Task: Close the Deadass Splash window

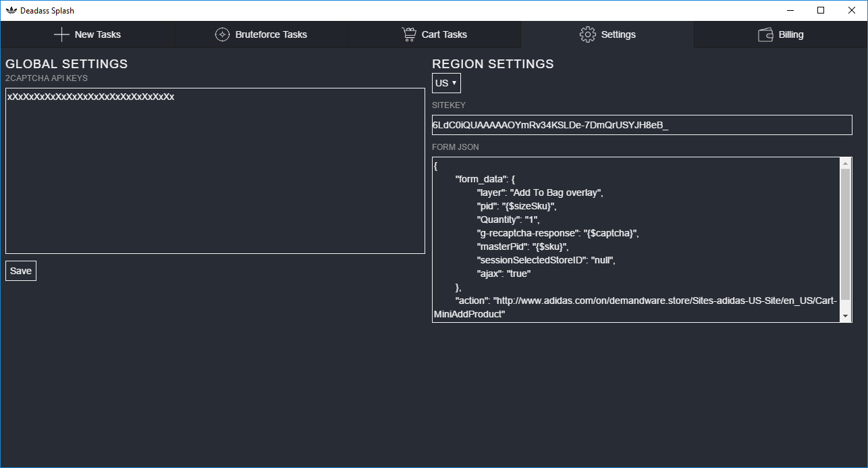Action: point(852,10)
